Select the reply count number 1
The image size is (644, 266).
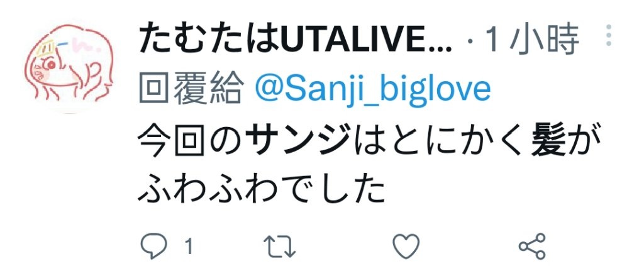(x=189, y=247)
